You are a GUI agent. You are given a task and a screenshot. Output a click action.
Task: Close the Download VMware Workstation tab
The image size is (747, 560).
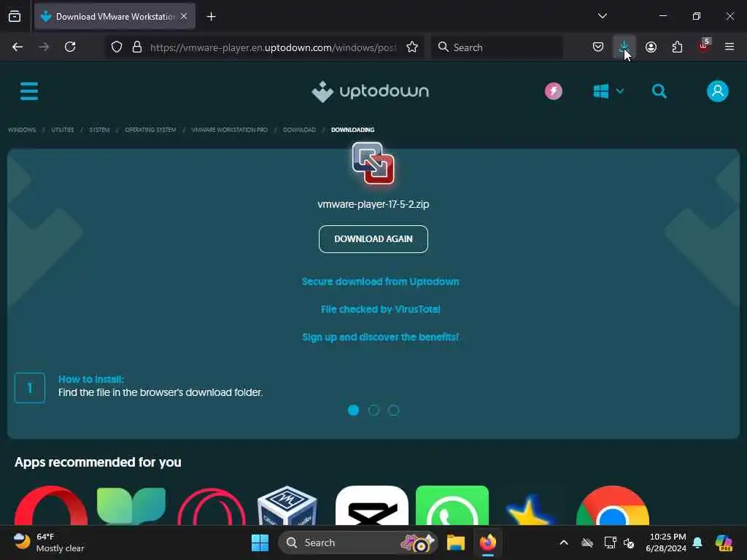tap(184, 16)
